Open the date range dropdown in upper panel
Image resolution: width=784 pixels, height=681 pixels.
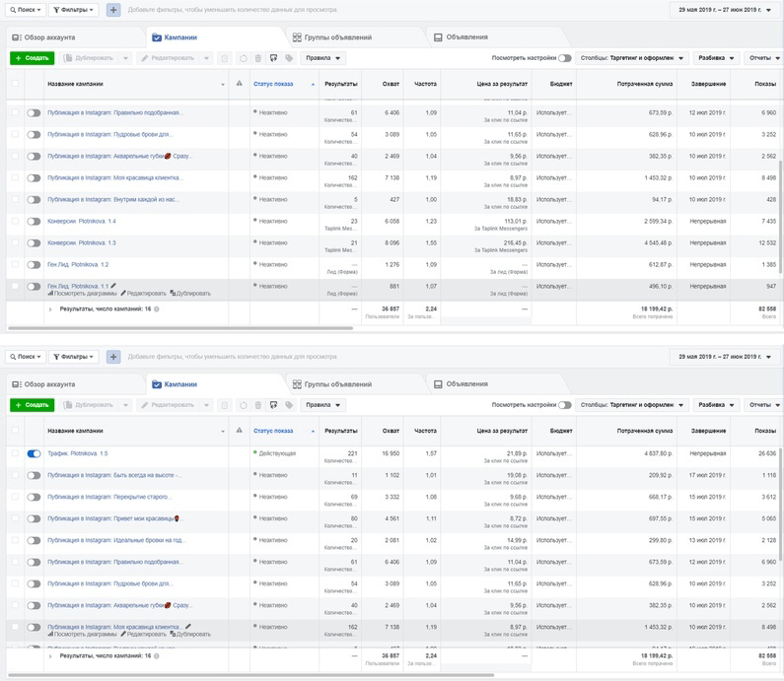[x=724, y=10]
